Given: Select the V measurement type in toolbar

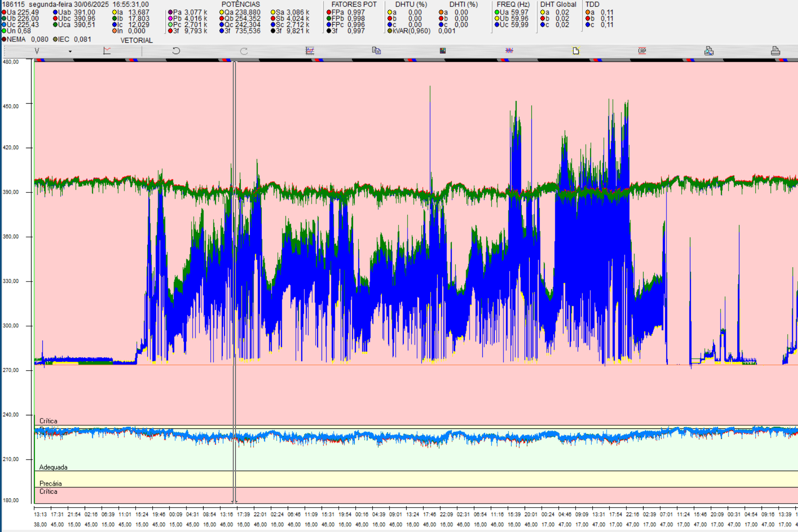Looking at the screenshot, I should (x=37, y=51).
